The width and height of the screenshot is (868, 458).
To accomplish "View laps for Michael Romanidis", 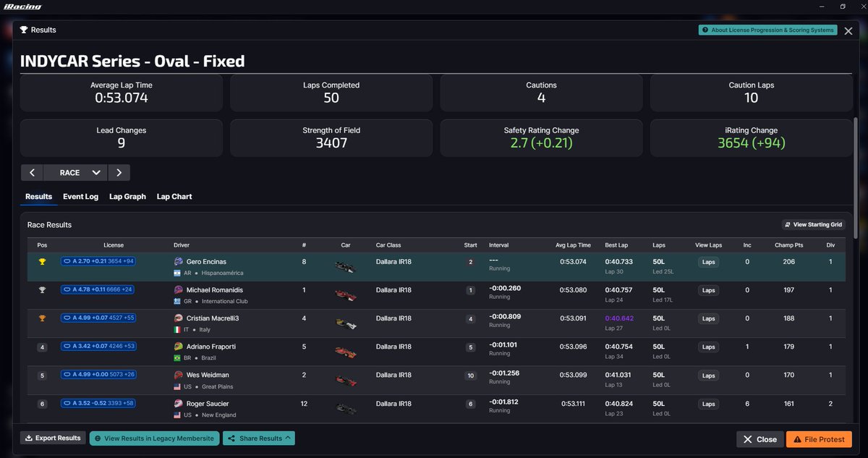I will click(x=708, y=290).
